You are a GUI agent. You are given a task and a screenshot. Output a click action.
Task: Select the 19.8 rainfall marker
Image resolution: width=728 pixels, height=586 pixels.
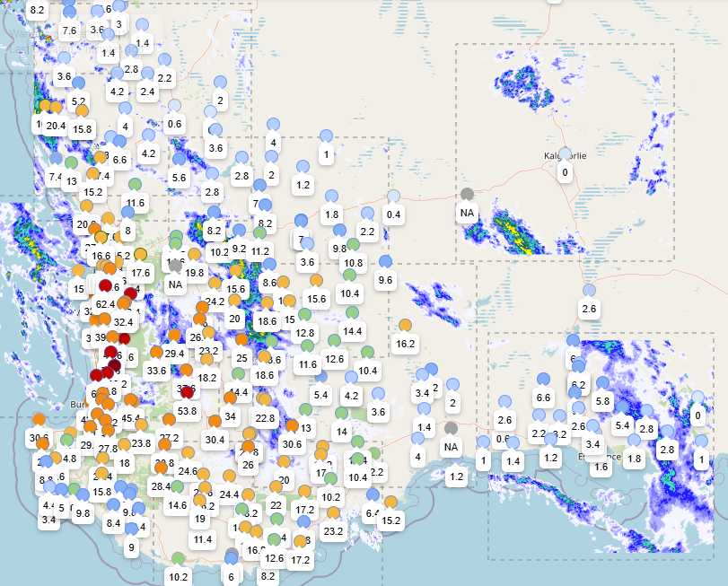195,254
